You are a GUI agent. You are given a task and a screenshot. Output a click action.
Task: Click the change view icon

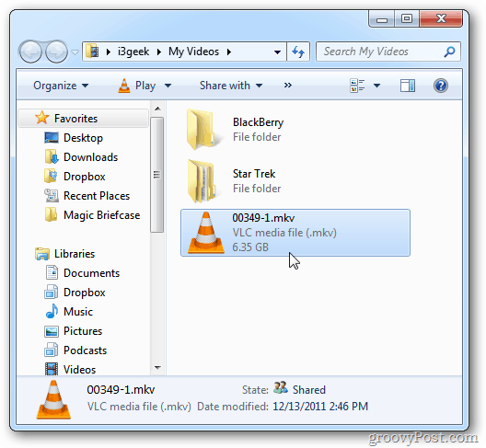tap(357, 86)
